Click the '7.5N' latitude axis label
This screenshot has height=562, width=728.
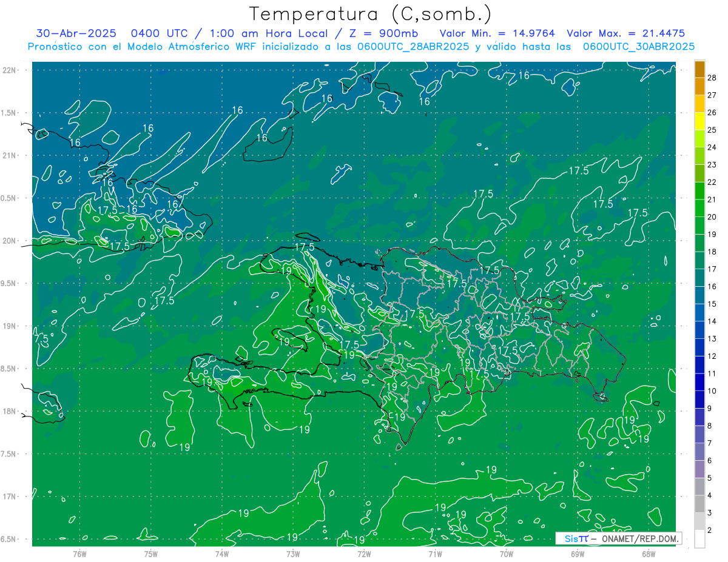7,454
